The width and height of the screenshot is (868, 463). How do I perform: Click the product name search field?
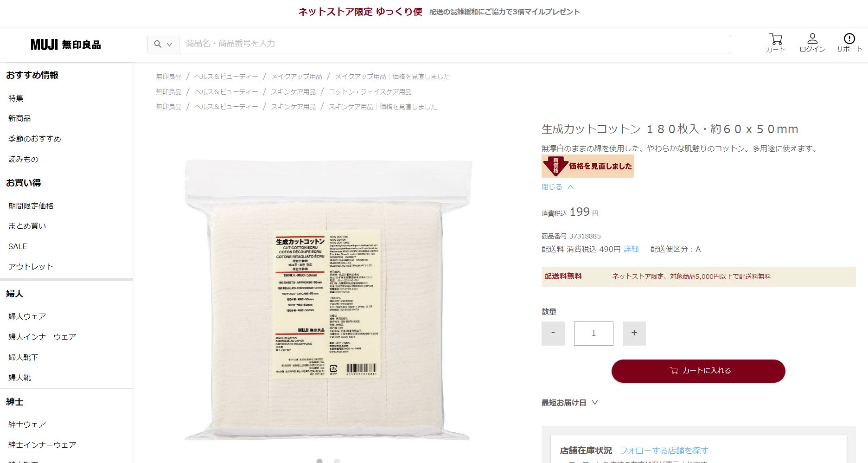coord(454,44)
